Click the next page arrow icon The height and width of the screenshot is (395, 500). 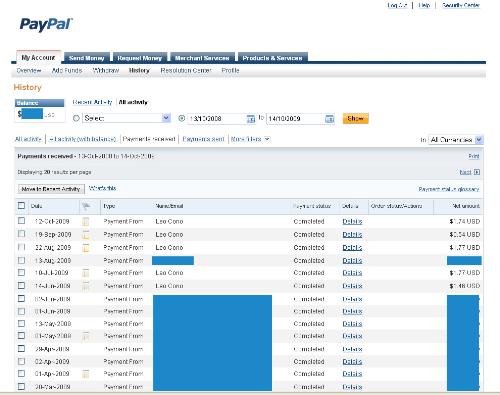point(477,172)
